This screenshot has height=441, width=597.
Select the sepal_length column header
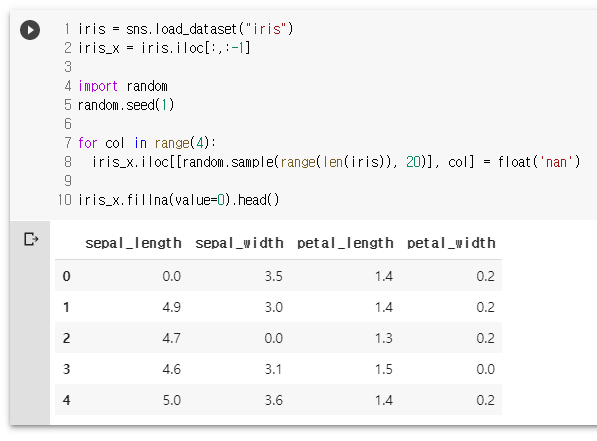(133, 243)
